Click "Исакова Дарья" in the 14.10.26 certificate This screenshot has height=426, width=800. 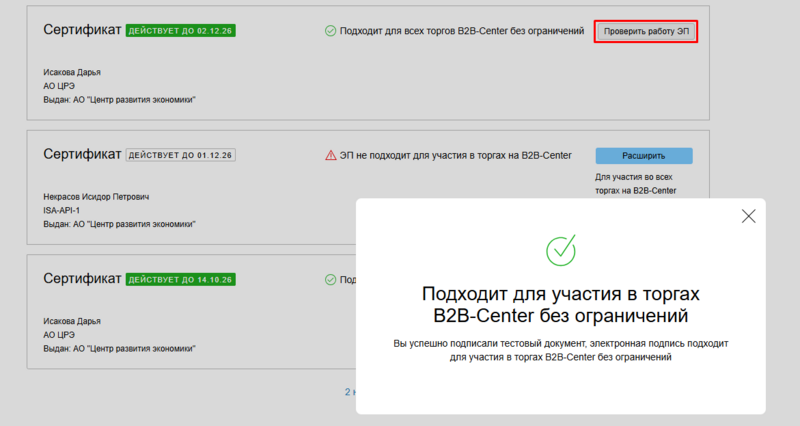[72, 321]
